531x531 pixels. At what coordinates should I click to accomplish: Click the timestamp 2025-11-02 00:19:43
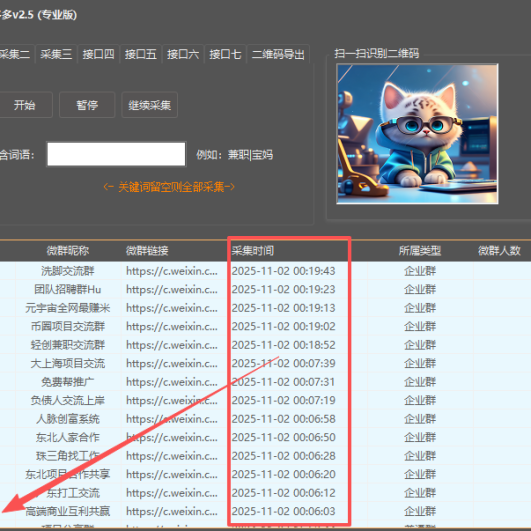pos(283,271)
